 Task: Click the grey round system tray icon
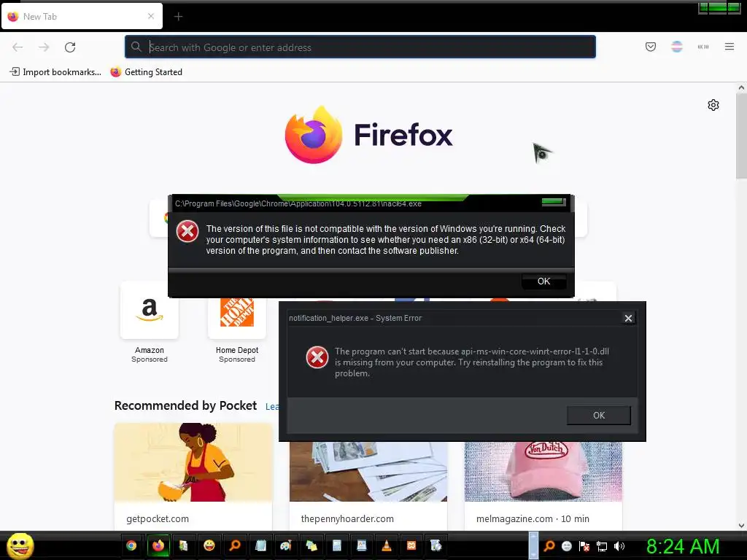(566, 546)
